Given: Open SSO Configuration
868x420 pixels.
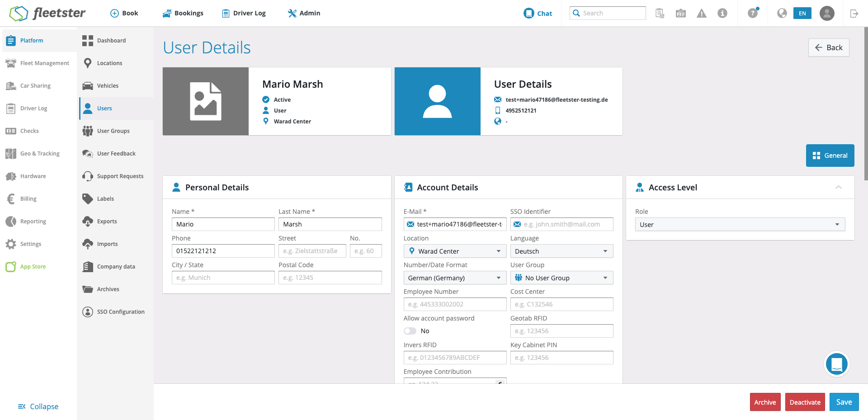Looking at the screenshot, I should (116, 312).
